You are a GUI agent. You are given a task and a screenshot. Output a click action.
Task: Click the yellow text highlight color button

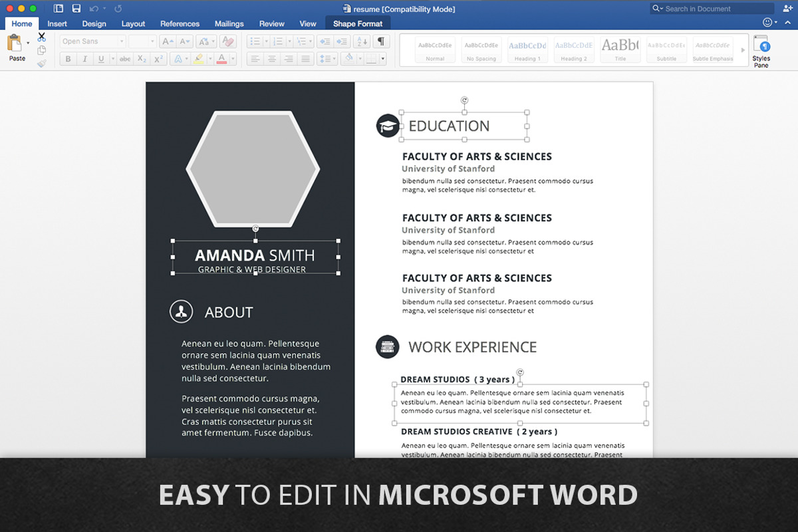[198, 59]
